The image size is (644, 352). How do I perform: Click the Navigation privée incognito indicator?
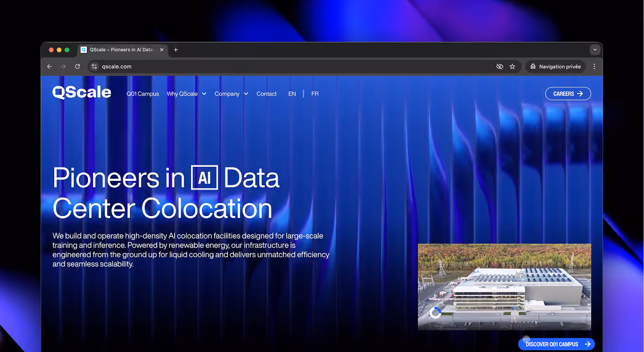(x=555, y=66)
